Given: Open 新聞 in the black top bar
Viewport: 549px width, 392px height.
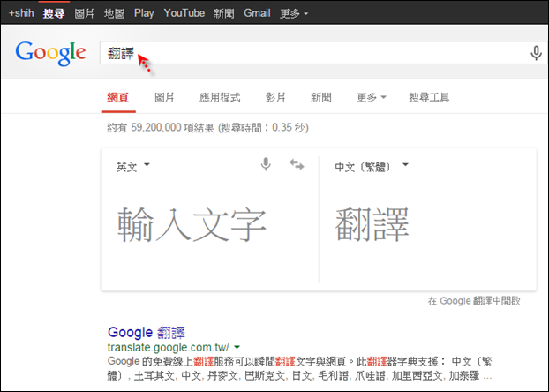Looking at the screenshot, I should pyautogui.click(x=223, y=13).
